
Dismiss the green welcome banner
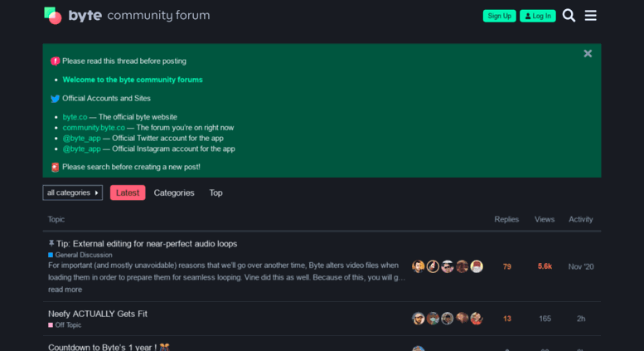pyautogui.click(x=588, y=53)
